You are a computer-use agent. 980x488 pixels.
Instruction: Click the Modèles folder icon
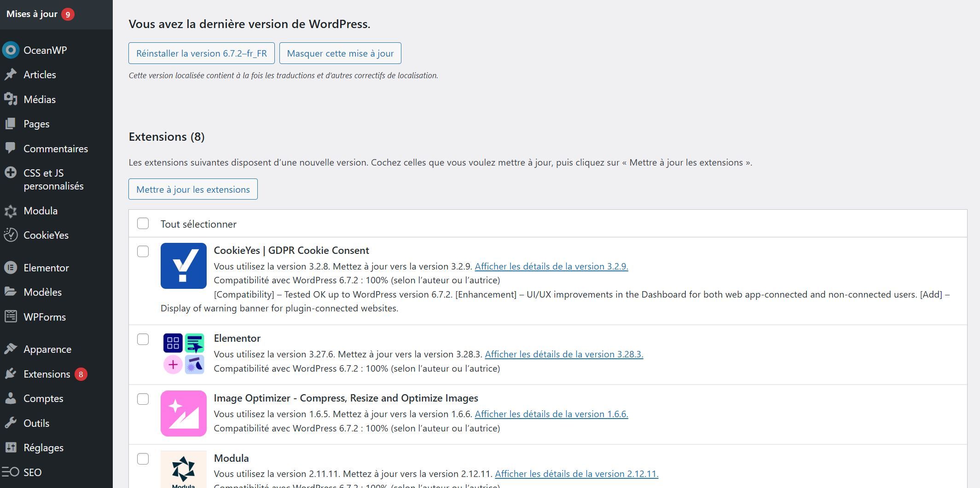11,292
